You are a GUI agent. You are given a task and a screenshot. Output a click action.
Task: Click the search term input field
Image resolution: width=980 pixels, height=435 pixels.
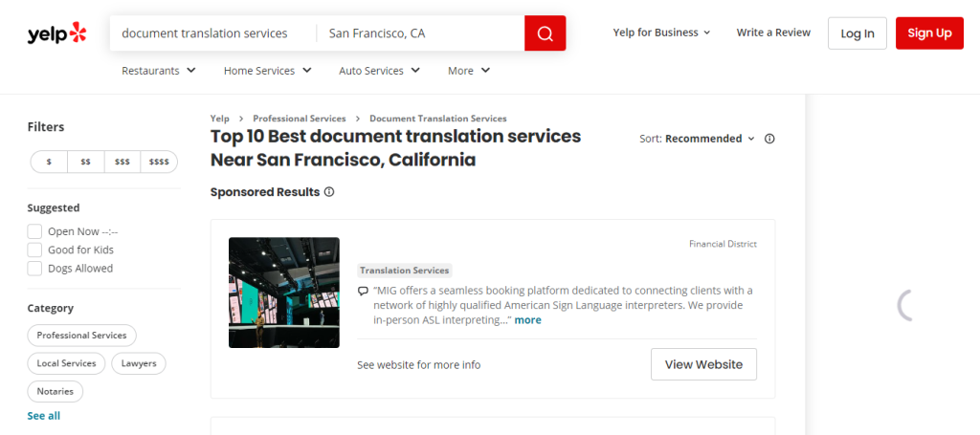[213, 33]
